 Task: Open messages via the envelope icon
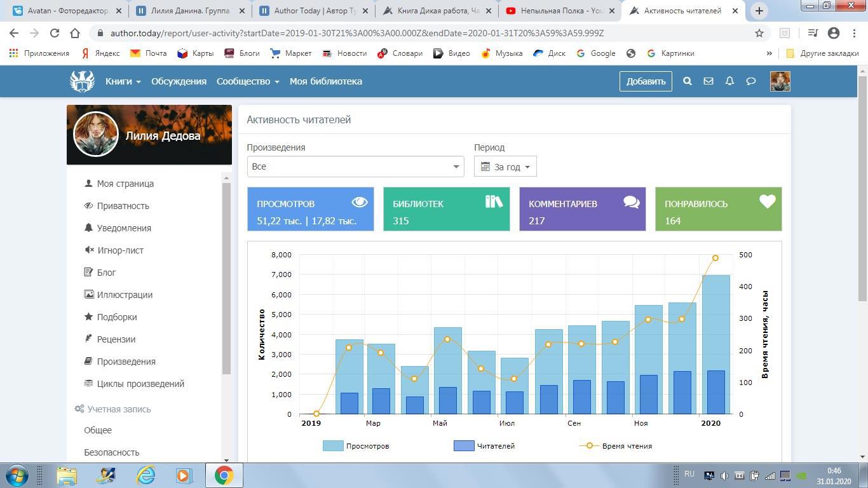pos(708,81)
